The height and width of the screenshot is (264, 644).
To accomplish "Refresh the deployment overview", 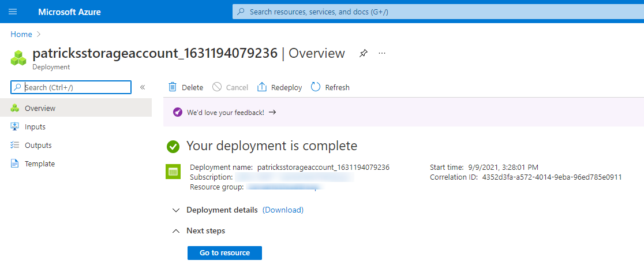I will [x=330, y=87].
